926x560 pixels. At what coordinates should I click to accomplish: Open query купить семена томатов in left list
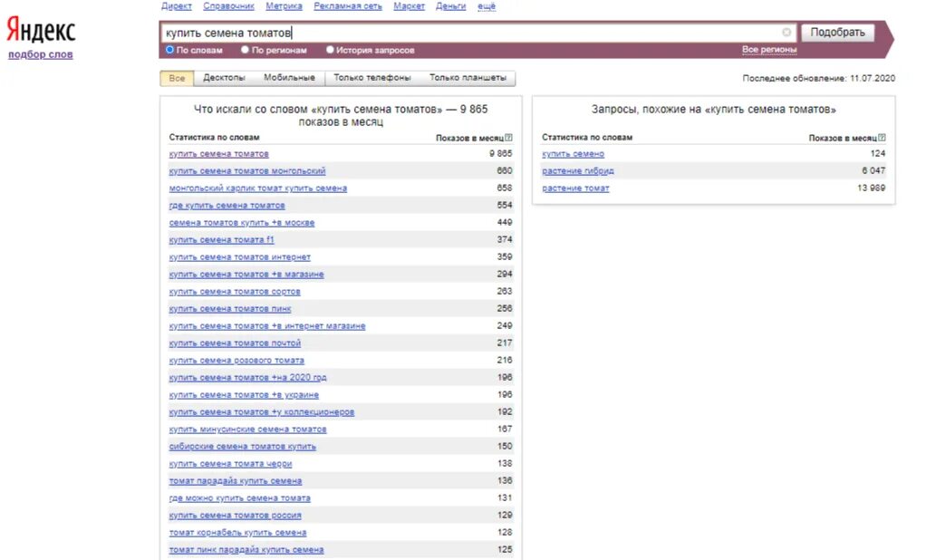pos(218,153)
